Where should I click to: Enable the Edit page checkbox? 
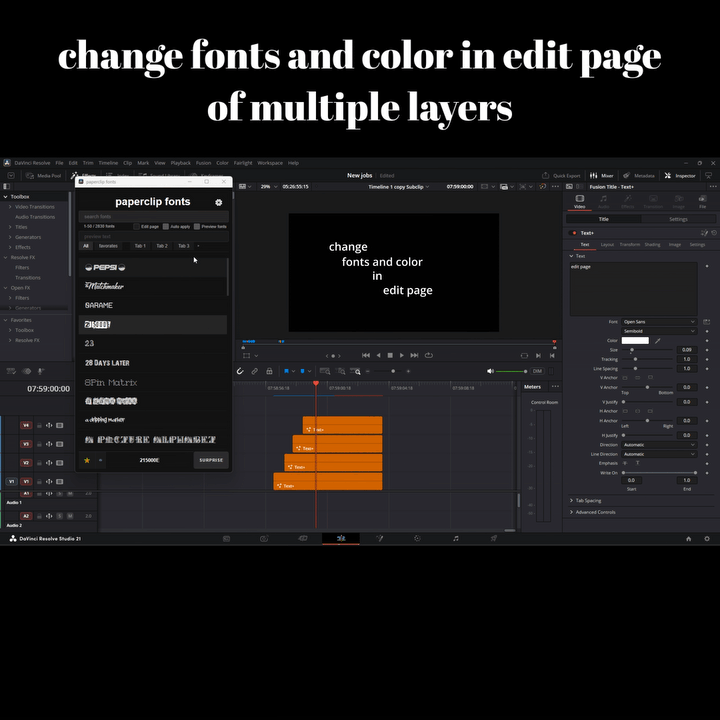(x=136, y=226)
